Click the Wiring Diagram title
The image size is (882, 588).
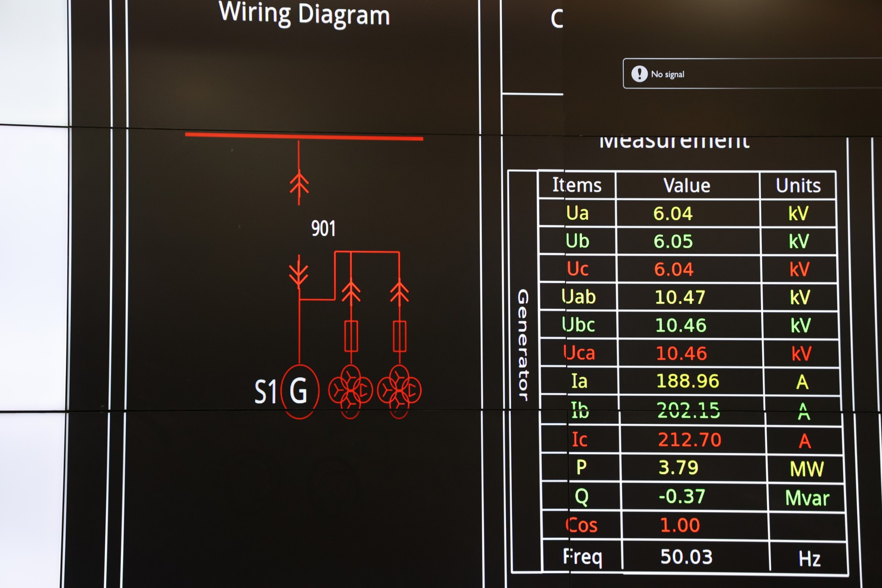click(304, 14)
